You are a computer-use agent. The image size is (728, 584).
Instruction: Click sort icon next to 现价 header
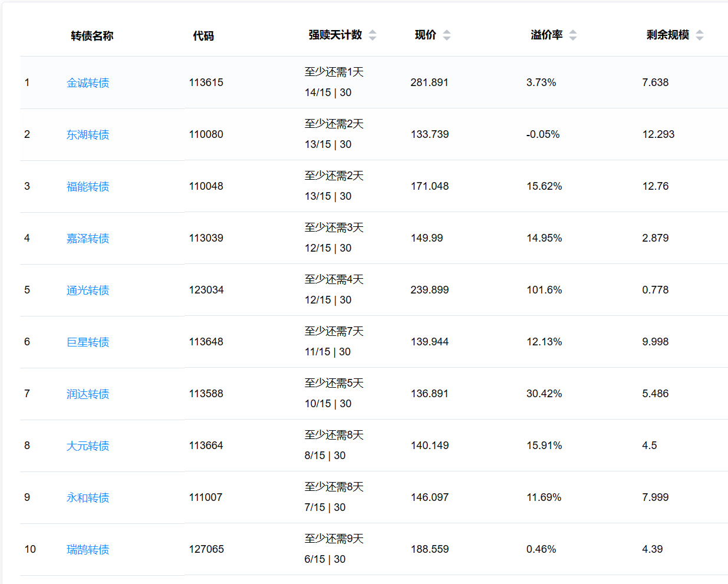click(x=447, y=35)
